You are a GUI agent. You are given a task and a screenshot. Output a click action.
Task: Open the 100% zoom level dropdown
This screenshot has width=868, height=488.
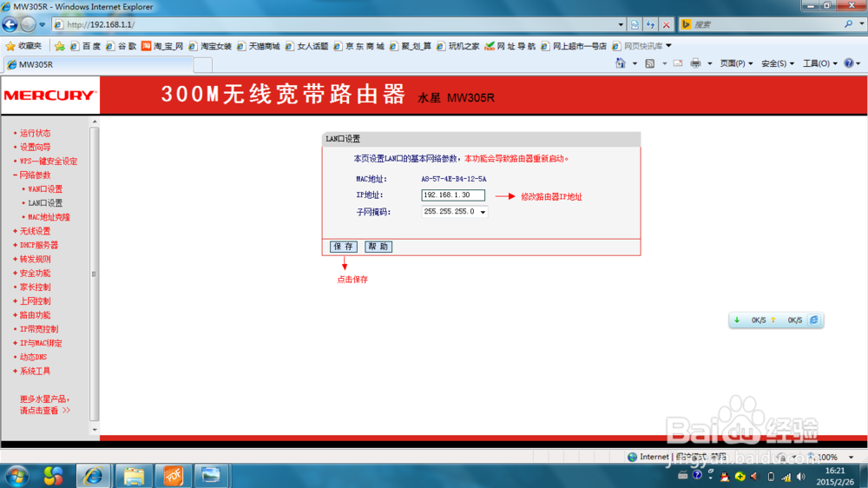tap(852, 457)
